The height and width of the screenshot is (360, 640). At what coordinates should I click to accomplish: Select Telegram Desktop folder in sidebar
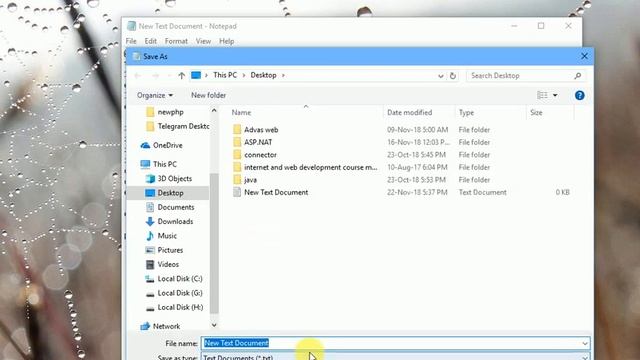coord(178,126)
